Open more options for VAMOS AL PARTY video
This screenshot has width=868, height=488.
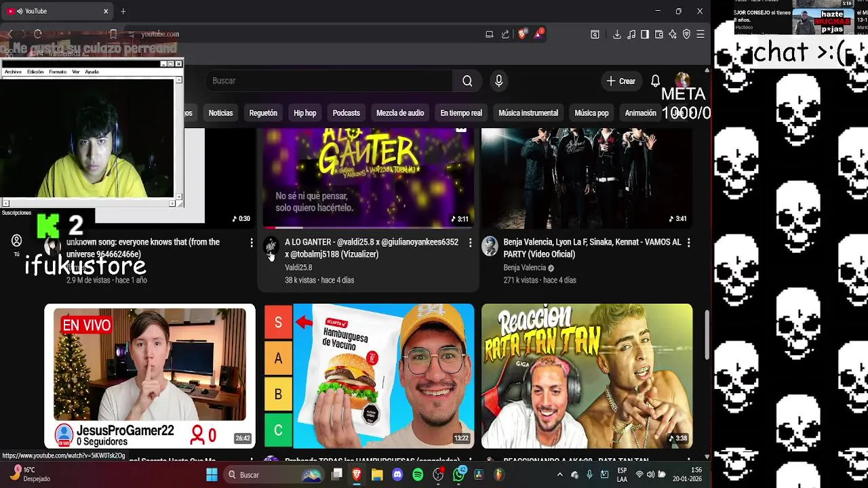pos(688,243)
